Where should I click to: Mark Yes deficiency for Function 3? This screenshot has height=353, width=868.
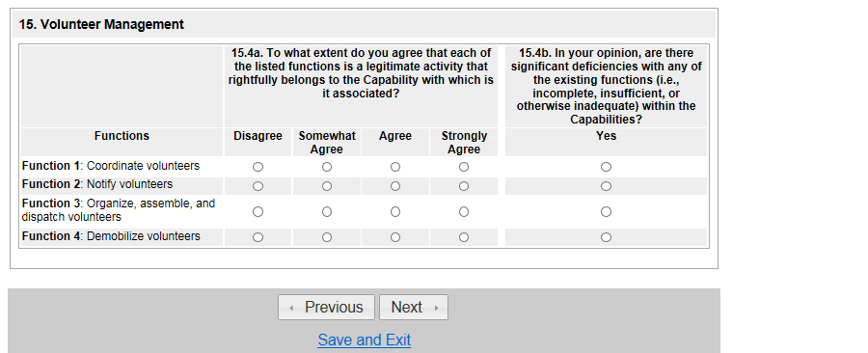607,211
